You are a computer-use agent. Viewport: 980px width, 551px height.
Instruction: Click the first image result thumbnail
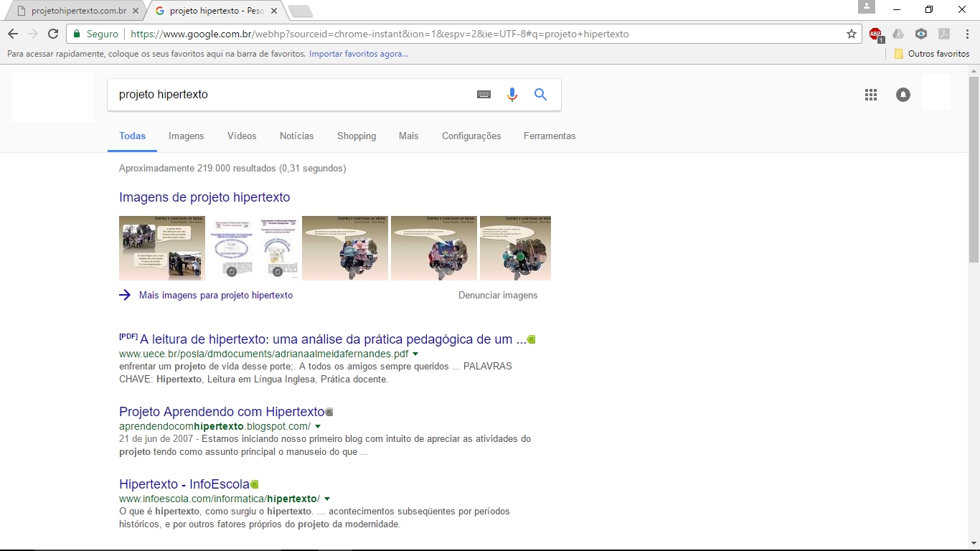(162, 248)
